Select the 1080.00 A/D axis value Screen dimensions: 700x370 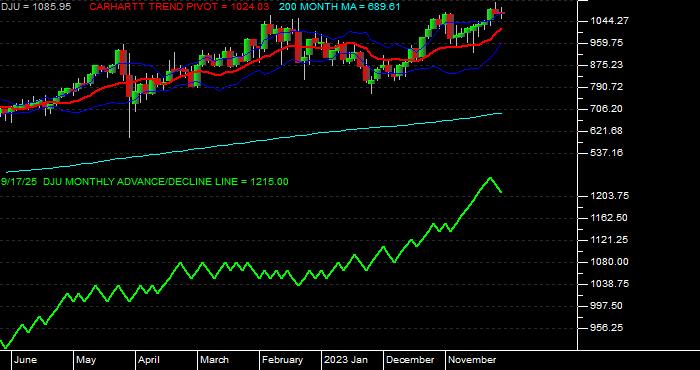click(x=609, y=262)
